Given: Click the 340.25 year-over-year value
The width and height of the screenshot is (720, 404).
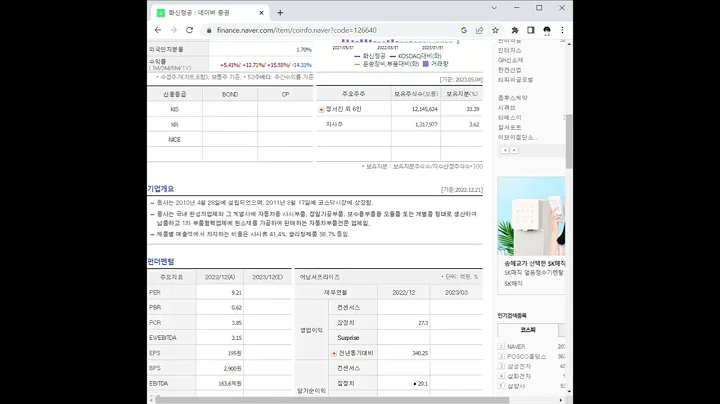Looking at the screenshot, I should (420, 353).
